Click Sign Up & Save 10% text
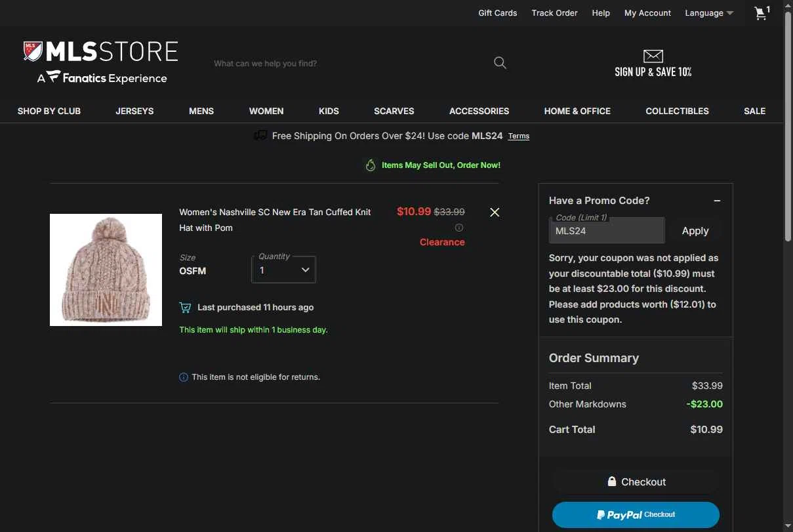Image resolution: width=793 pixels, height=532 pixels. (x=653, y=72)
